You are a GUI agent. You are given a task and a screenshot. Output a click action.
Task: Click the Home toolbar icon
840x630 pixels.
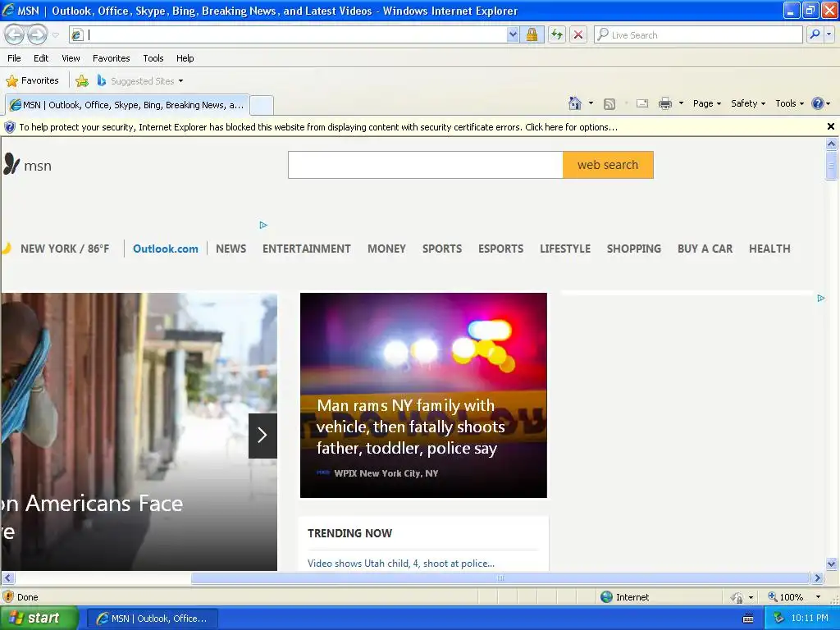[575, 103]
